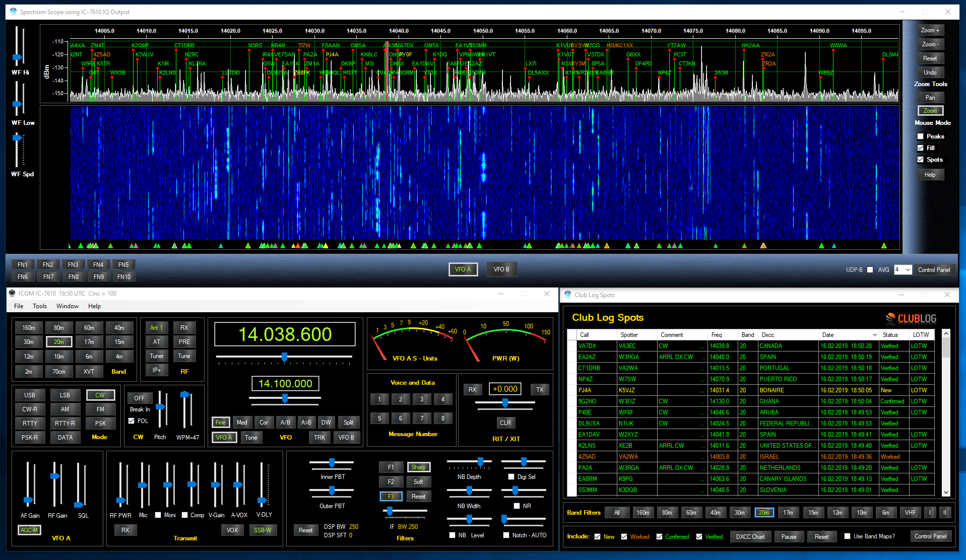Open the AVG value dropdown
Image resolution: width=966 pixels, height=560 pixels.
(908, 270)
